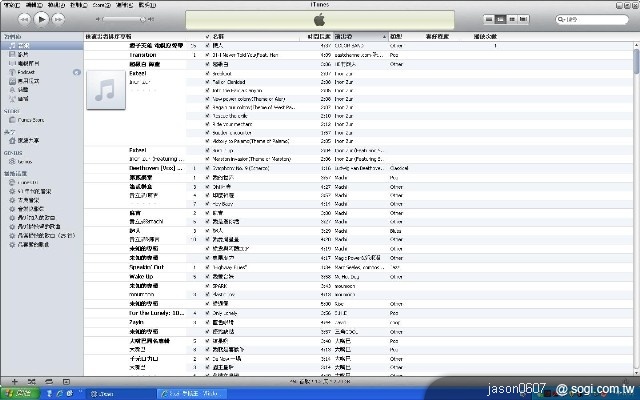Uncheck the Symphony No. 9 track checkbox

coord(207,168)
